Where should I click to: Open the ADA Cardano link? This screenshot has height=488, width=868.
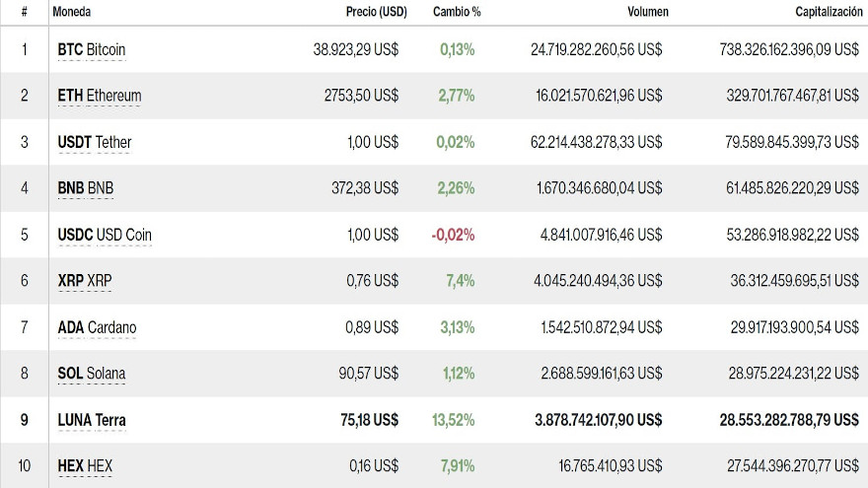(97, 327)
